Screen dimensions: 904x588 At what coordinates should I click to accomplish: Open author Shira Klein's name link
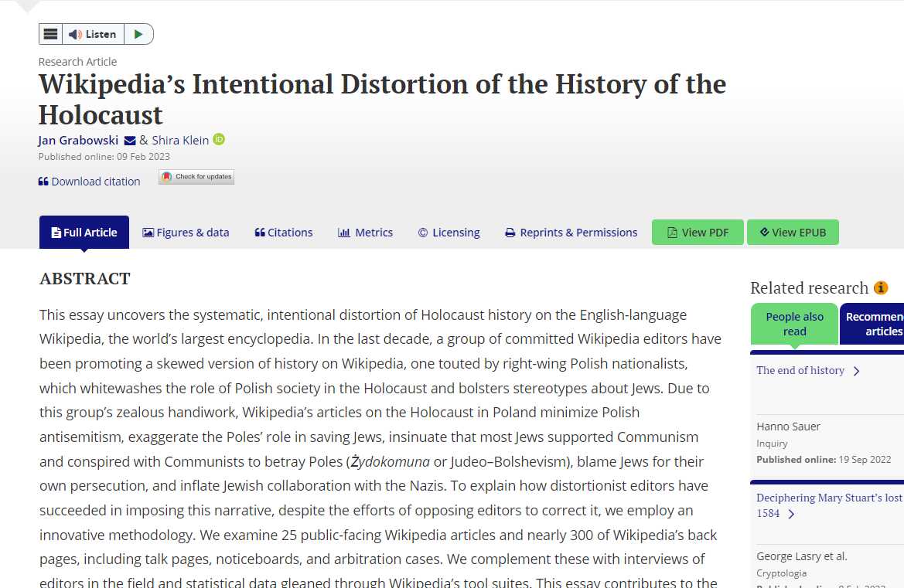pos(180,140)
